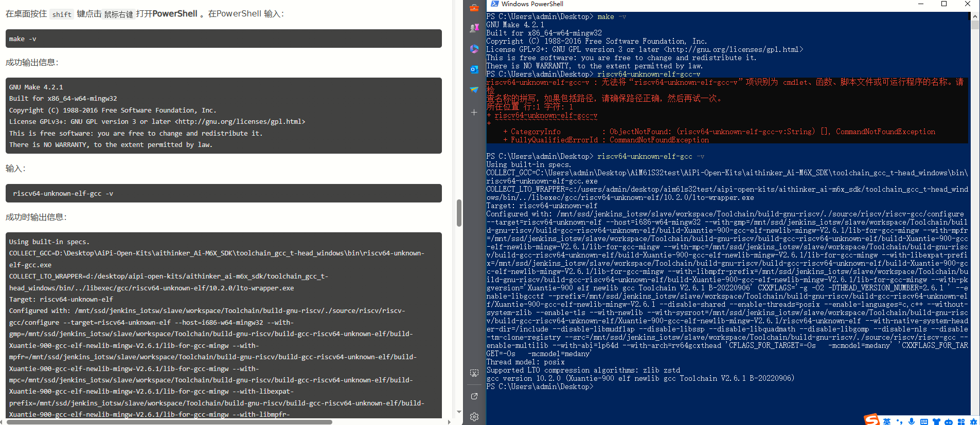Click the PowerShell vertical scrollbar thumb

point(975,25)
